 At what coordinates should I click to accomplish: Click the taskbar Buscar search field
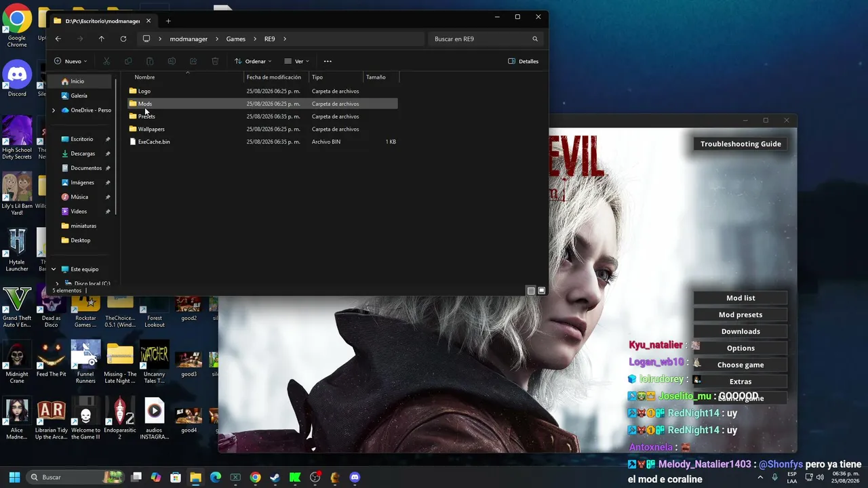coord(75,477)
